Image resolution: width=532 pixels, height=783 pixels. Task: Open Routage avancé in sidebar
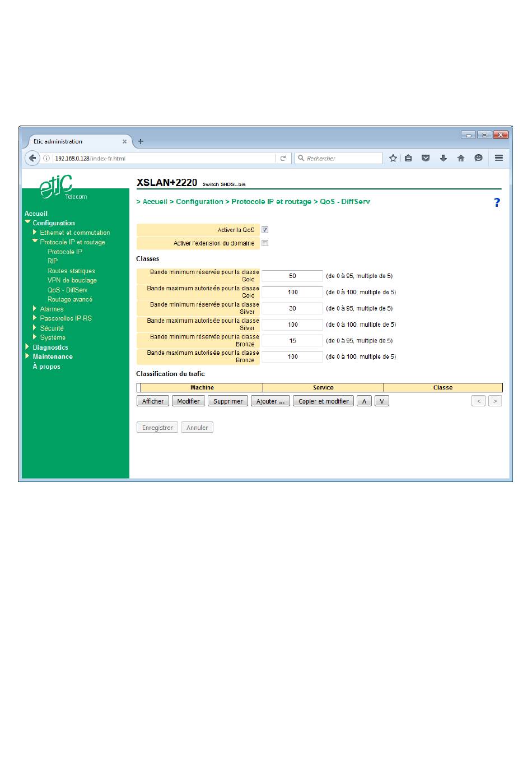70,299
